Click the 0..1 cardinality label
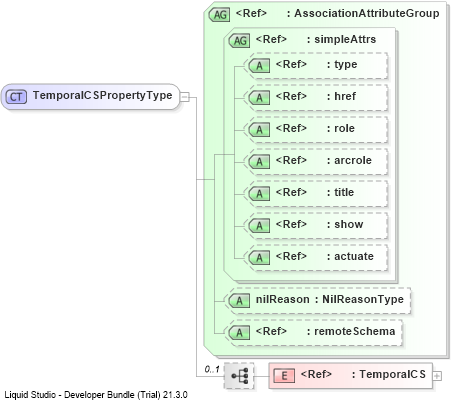This screenshot has width=452, height=400. pos(212,369)
